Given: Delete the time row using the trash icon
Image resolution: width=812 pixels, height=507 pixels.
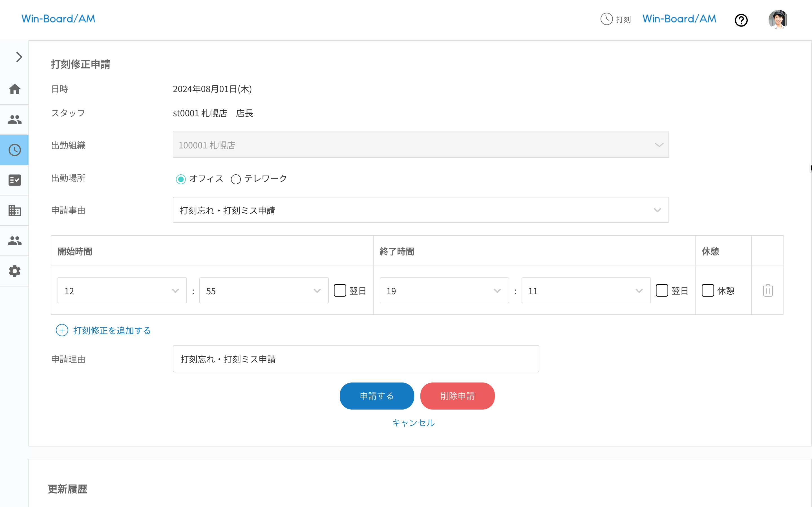Looking at the screenshot, I should point(767,290).
